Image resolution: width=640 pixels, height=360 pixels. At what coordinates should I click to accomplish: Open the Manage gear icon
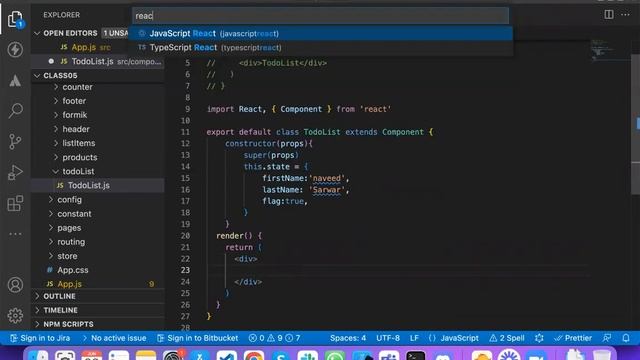click(15, 316)
